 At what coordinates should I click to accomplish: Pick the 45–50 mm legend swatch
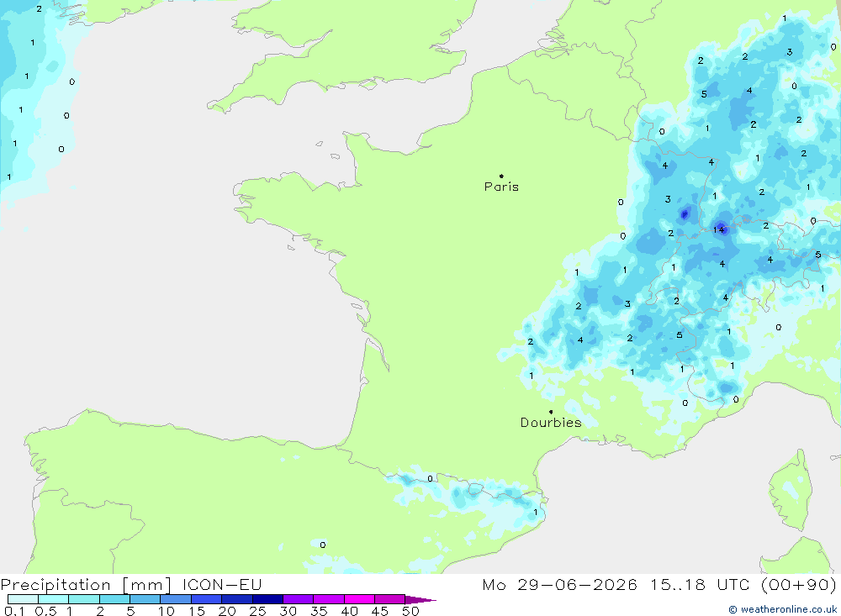(389, 599)
